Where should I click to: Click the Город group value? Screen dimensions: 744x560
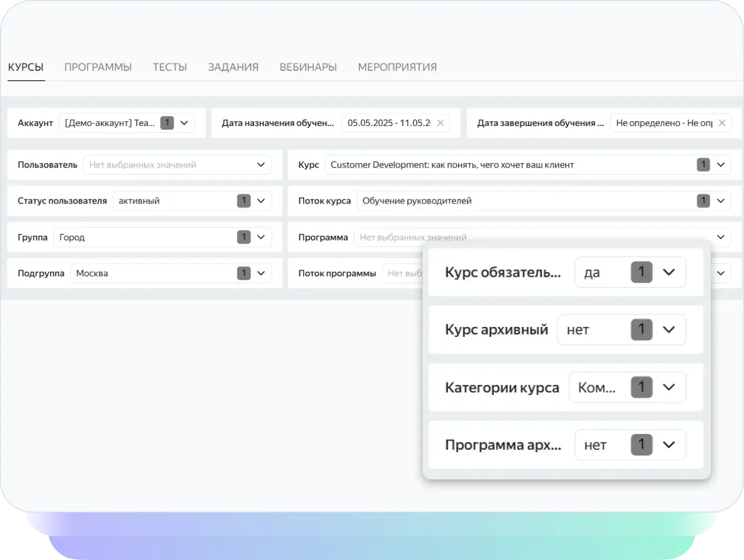72,237
